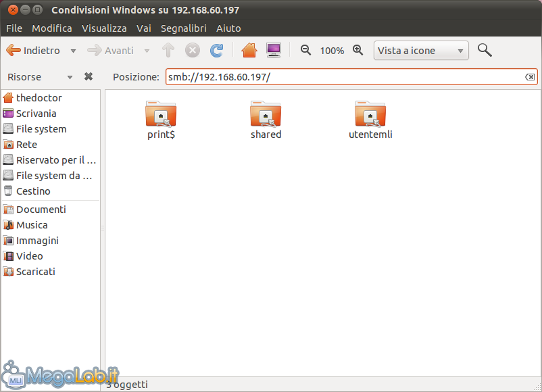Maximize the Nautilus window
Viewport: 542px width, 392px height.
point(38,9)
